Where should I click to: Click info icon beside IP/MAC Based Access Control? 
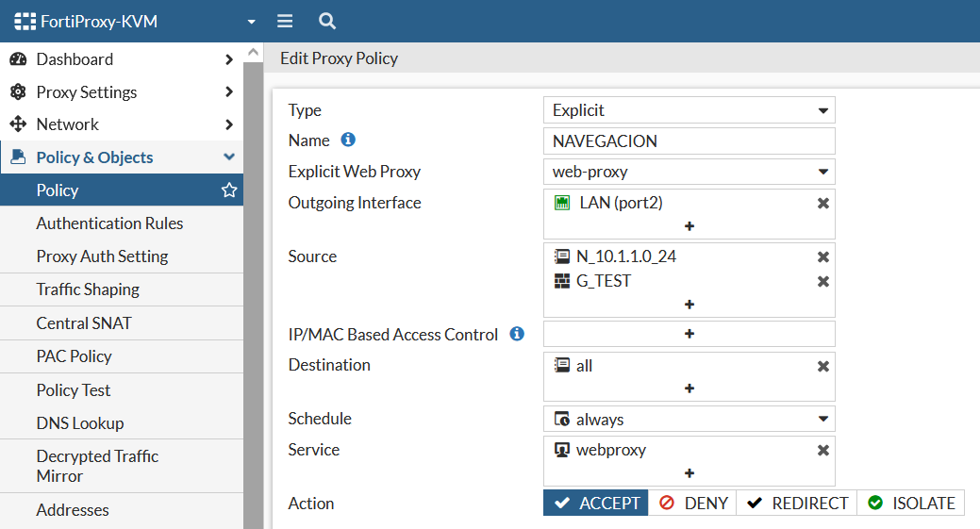tap(516, 334)
